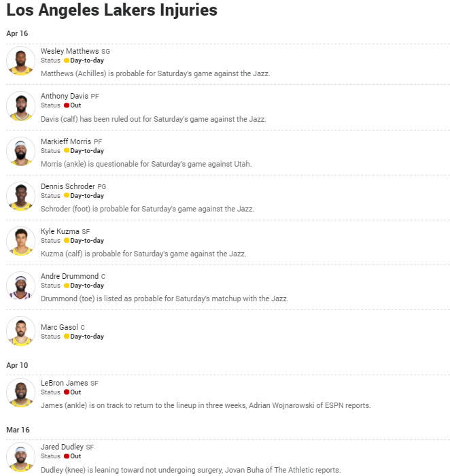Click Wesley Matthews' headshot photo

[20, 61]
